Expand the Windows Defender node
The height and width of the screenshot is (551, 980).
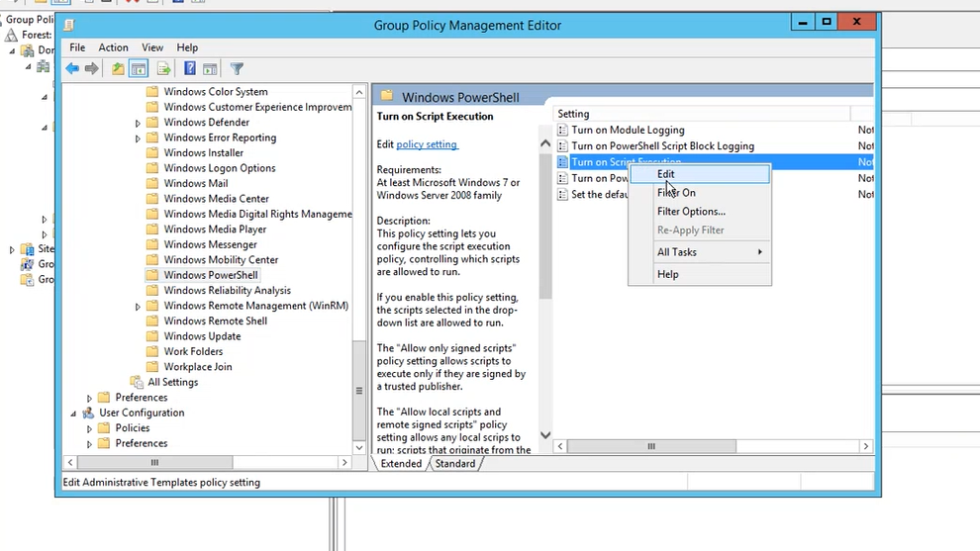[138, 123]
